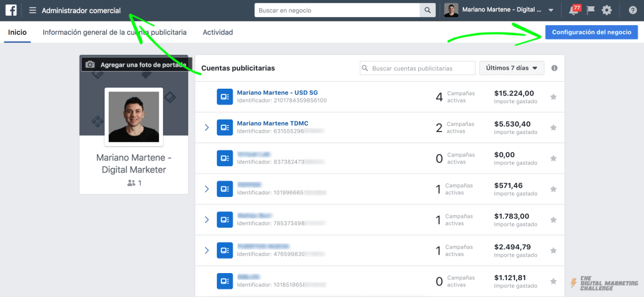The width and height of the screenshot is (644, 297).
Task: Click the large profile photo thumbnail
Action: [133, 116]
